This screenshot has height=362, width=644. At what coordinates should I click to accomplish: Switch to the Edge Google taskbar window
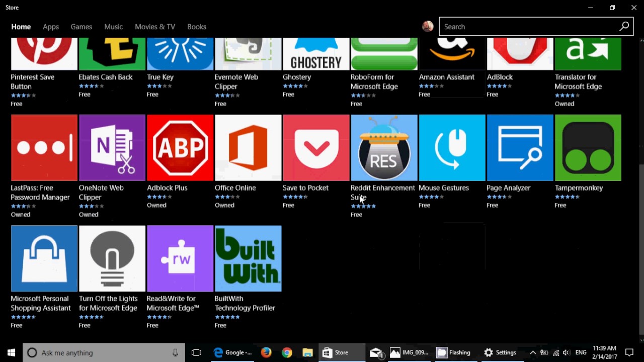[x=232, y=352]
